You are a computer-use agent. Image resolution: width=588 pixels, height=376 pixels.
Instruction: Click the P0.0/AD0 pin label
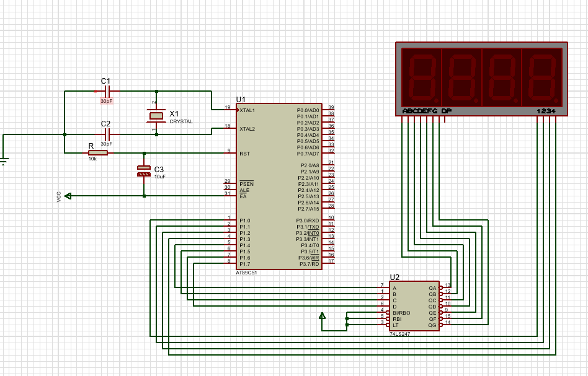coord(308,110)
